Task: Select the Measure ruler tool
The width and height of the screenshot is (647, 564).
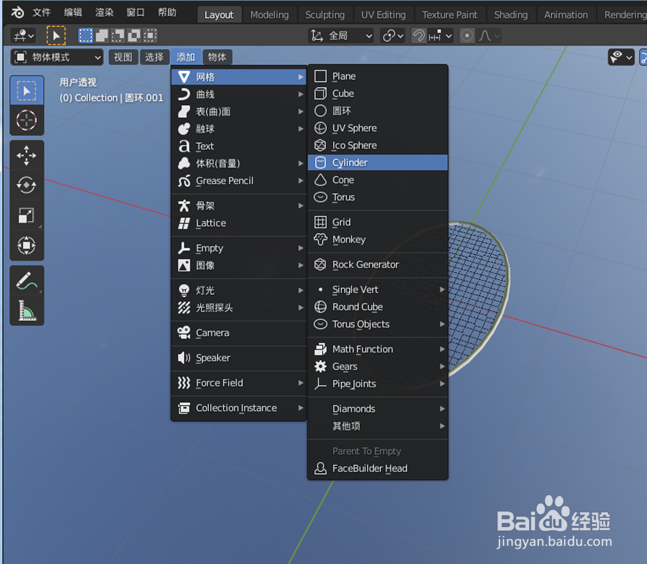Action: tap(27, 311)
